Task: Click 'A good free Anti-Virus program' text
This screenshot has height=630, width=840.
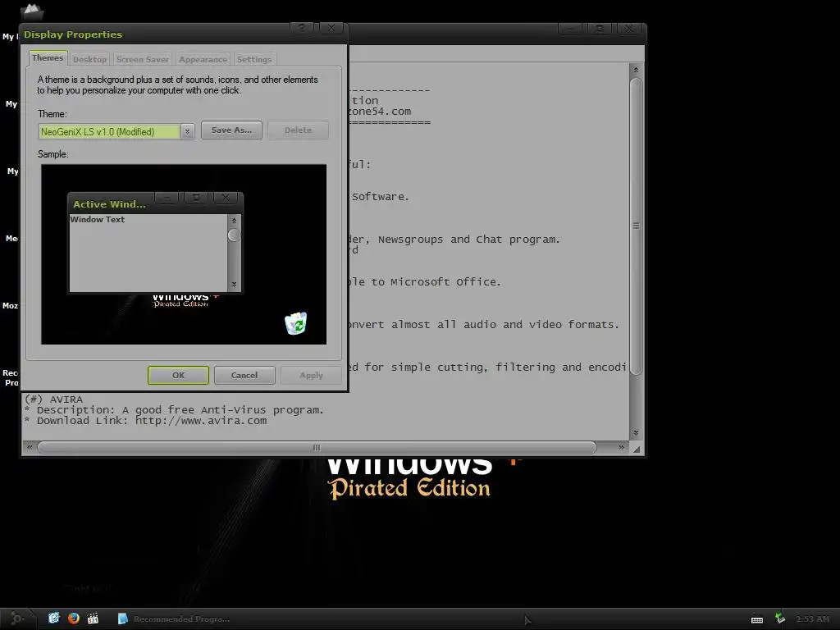Action: 223,410
